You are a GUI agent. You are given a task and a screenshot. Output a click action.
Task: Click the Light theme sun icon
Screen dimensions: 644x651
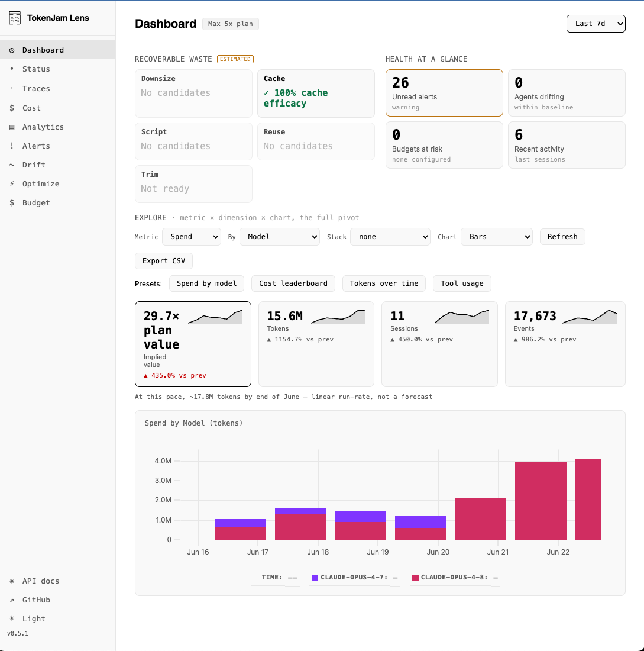(x=12, y=618)
